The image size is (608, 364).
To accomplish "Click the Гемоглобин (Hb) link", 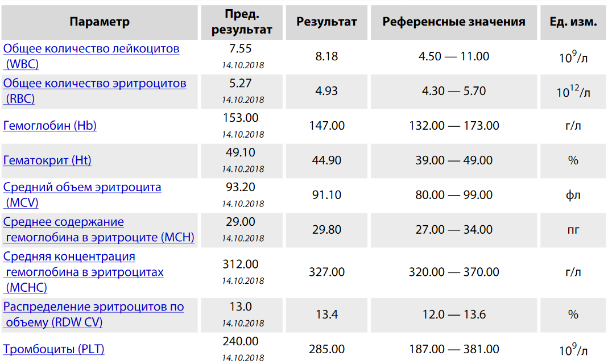I will point(50,126).
